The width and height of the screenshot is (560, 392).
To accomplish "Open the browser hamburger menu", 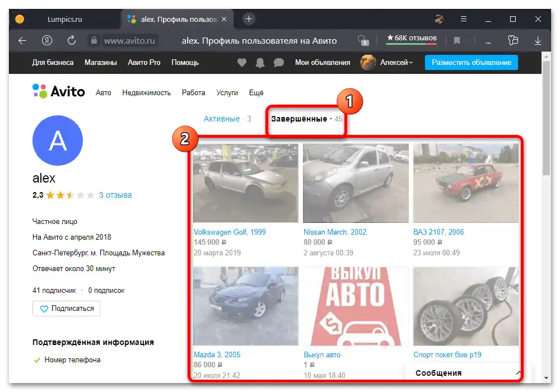I will pyautogui.click(x=464, y=19).
